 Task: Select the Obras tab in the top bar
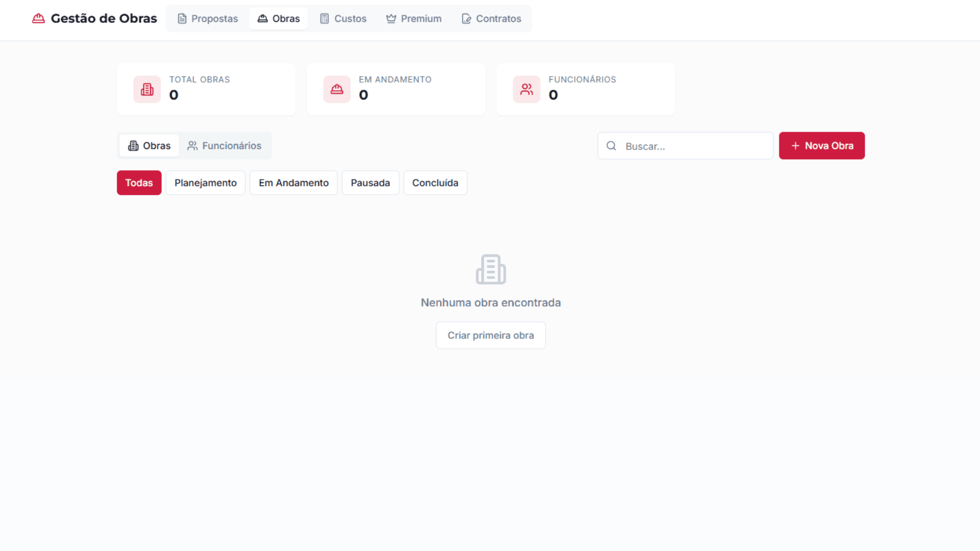(278, 18)
